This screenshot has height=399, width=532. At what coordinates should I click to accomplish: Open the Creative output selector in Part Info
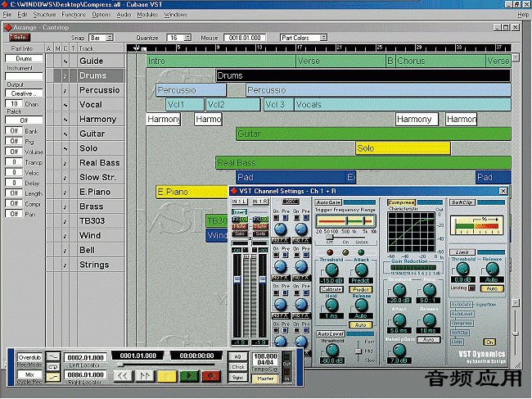click(x=24, y=93)
